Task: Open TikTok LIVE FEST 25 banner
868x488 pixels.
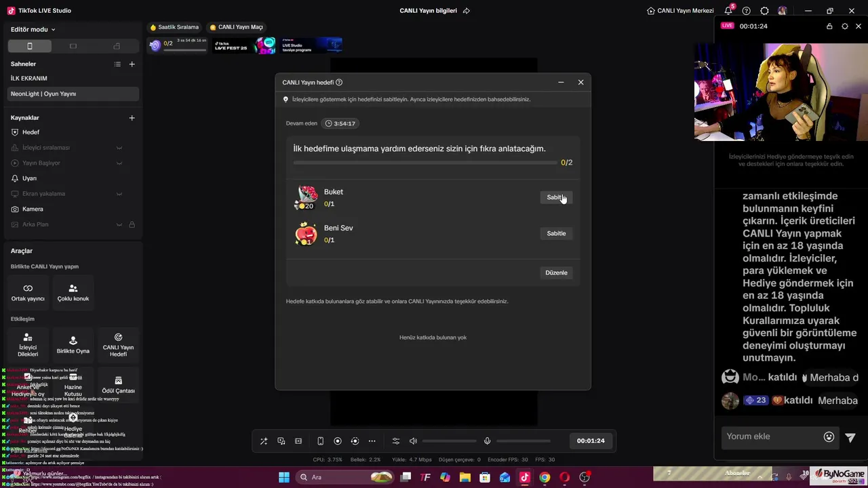Action: pos(245,45)
